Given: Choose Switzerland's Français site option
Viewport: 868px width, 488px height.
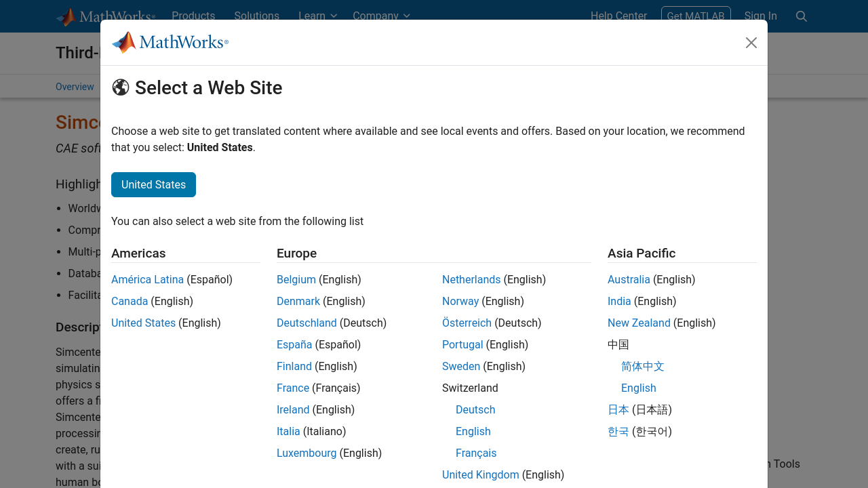Looking at the screenshot, I should pos(475,453).
